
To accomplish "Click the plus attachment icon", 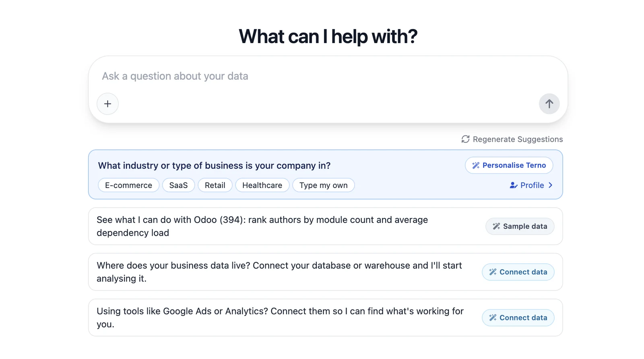I will click(x=107, y=104).
